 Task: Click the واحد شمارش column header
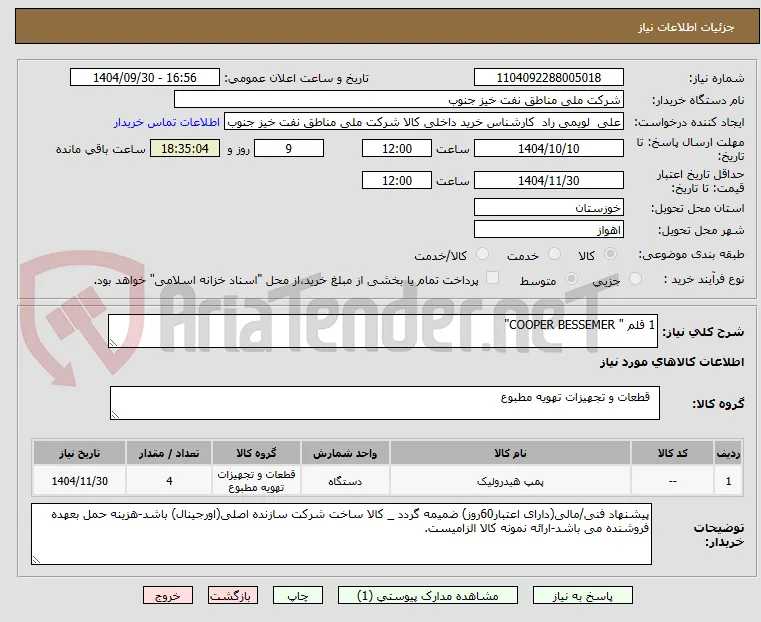pos(345,453)
